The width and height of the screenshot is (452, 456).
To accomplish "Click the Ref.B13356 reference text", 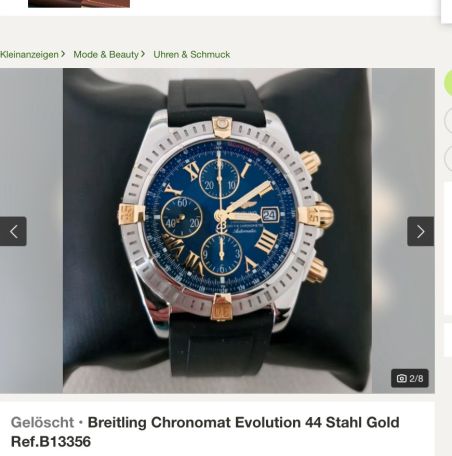I will 51,442.
